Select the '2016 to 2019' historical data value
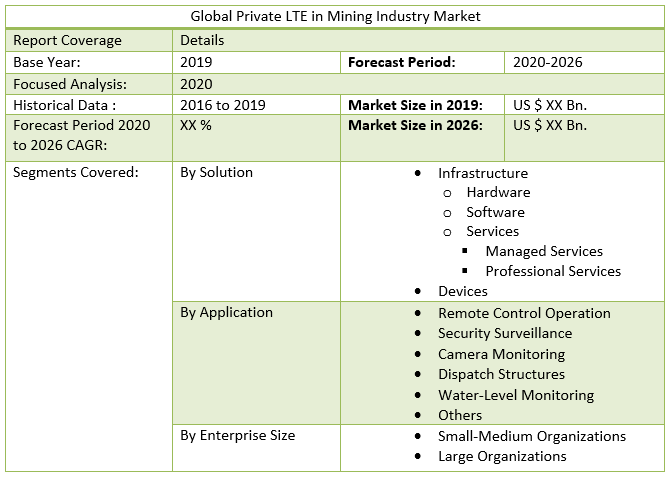This screenshot has height=480, width=671. pyautogui.click(x=224, y=105)
